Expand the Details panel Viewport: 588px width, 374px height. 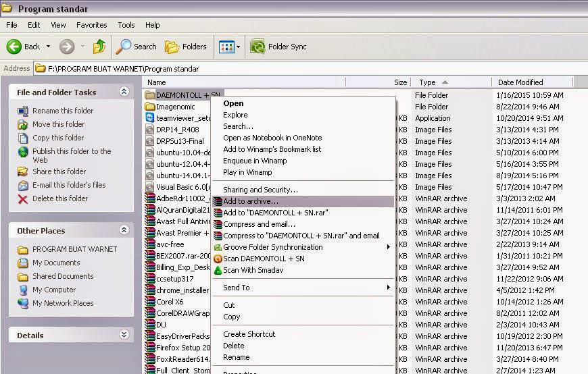click(124, 335)
